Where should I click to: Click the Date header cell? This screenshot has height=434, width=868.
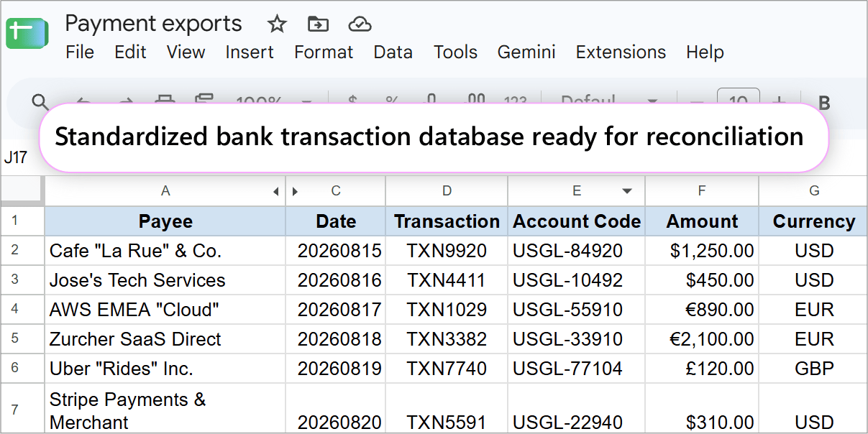click(336, 221)
